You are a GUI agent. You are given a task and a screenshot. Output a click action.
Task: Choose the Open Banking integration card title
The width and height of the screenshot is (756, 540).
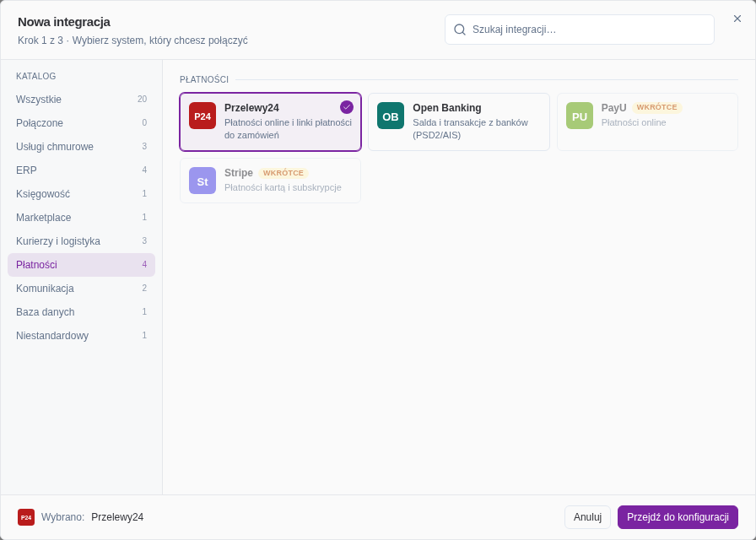pos(447,108)
